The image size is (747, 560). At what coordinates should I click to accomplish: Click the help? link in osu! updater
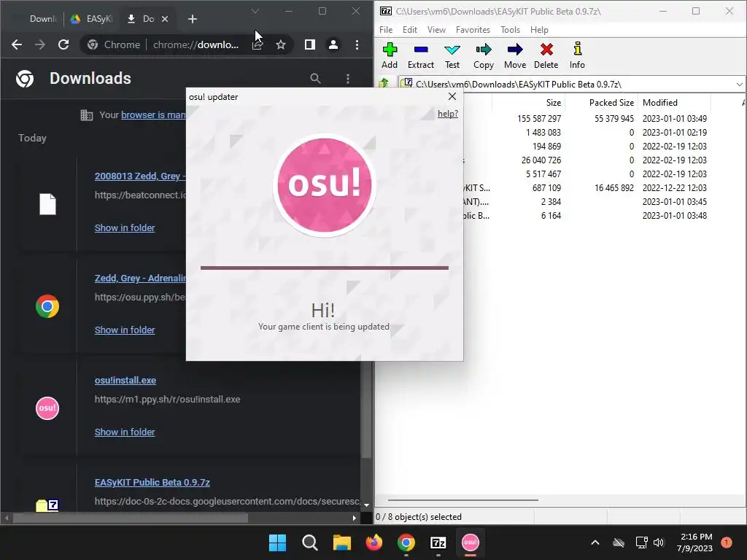coord(448,113)
